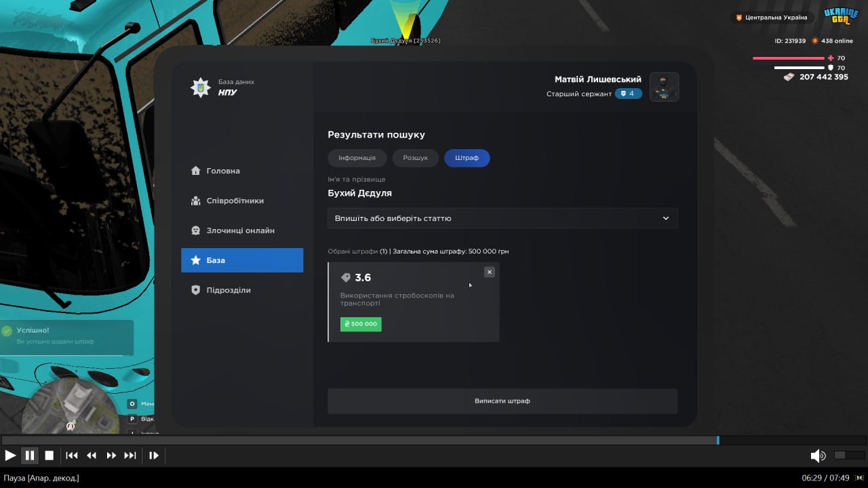Click the dropdown chevron arrow
Screen dimensions: 868x488
[x=666, y=218]
